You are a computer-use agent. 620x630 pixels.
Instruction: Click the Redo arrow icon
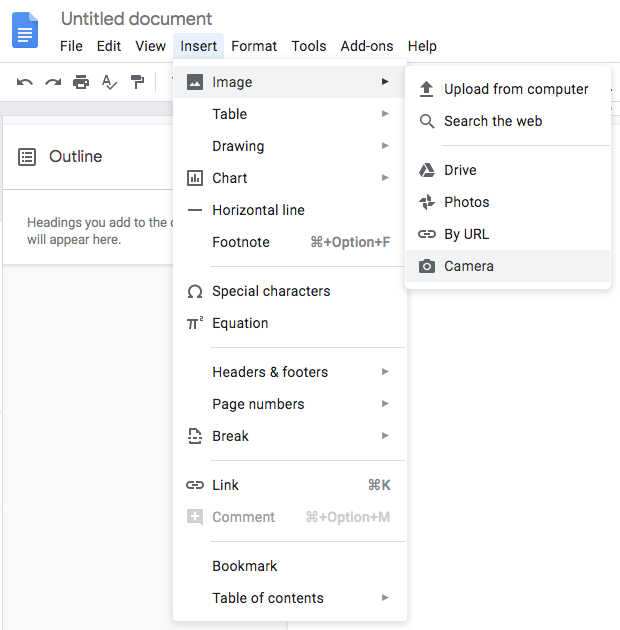pyautogui.click(x=53, y=82)
